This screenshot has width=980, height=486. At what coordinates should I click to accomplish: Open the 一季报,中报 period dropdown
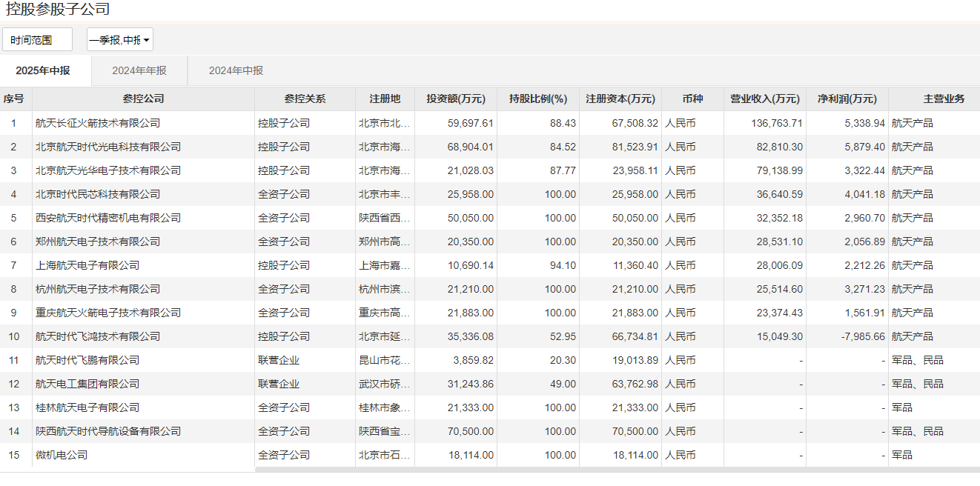pyautogui.click(x=120, y=40)
